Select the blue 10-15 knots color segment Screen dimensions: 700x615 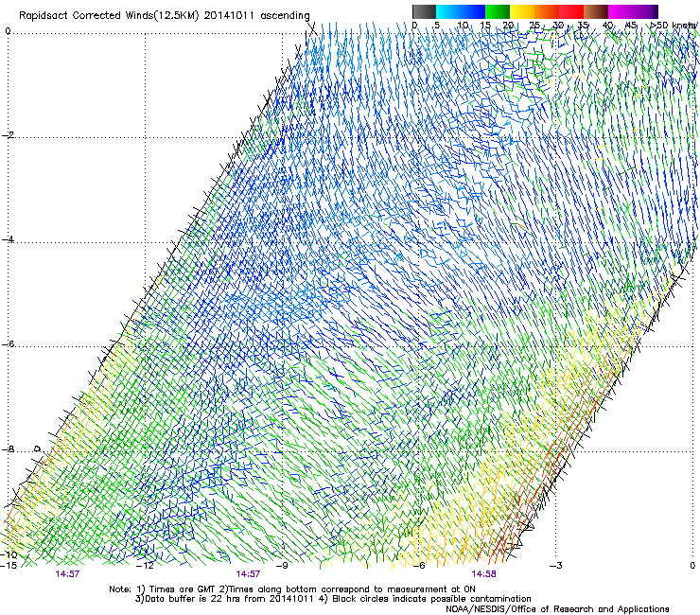tap(473, 11)
